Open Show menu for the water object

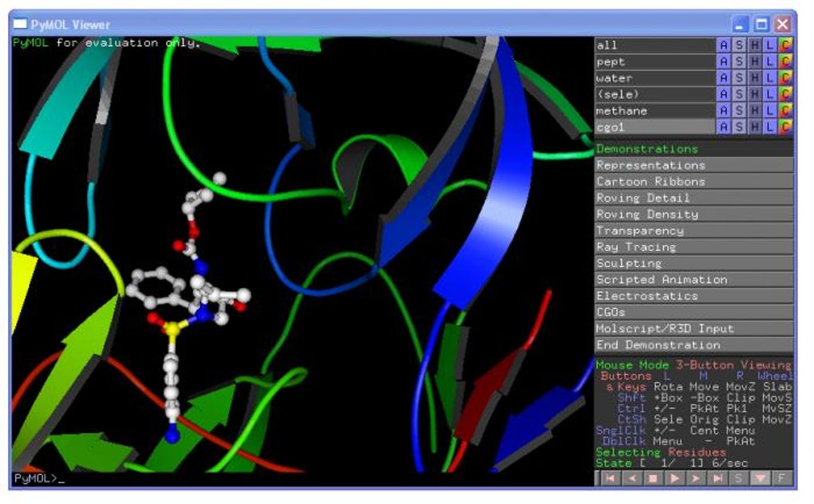(x=739, y=78)
